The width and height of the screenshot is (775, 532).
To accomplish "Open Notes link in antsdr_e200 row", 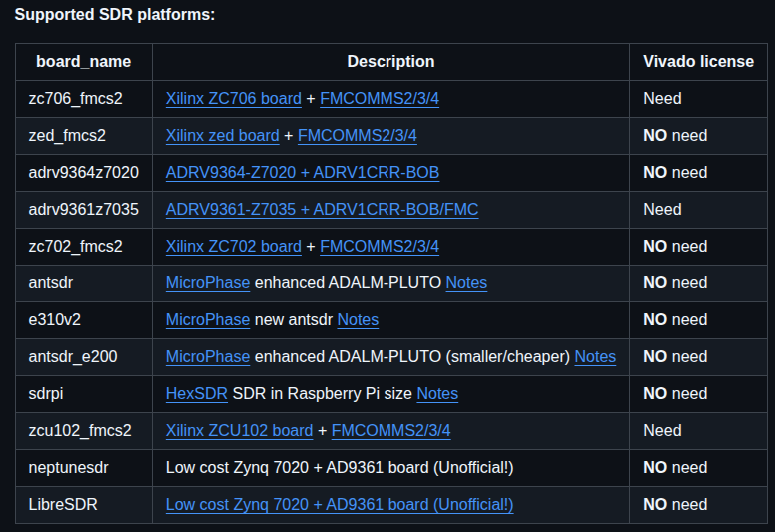I will [595, 357].
